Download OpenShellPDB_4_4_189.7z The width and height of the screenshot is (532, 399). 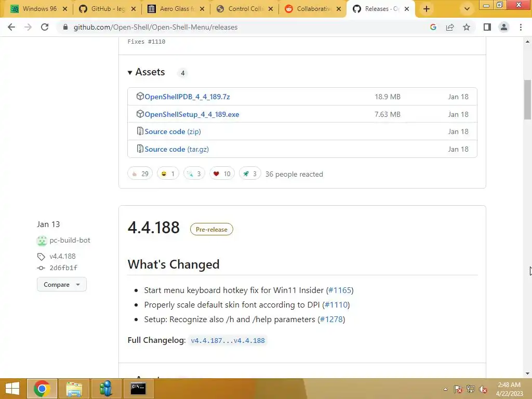[187, 97]
